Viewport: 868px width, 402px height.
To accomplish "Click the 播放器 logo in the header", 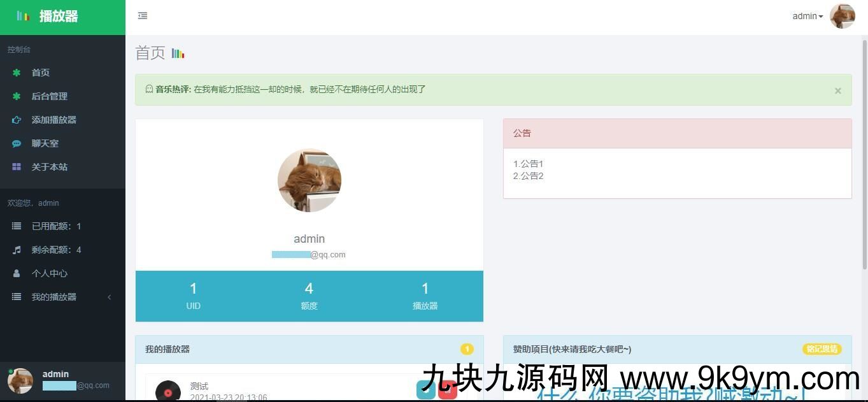I will point(58,17).
